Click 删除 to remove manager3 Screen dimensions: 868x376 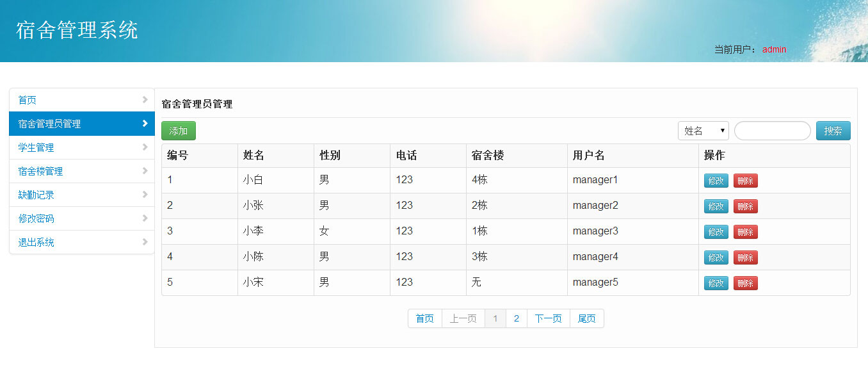point(745,231)
